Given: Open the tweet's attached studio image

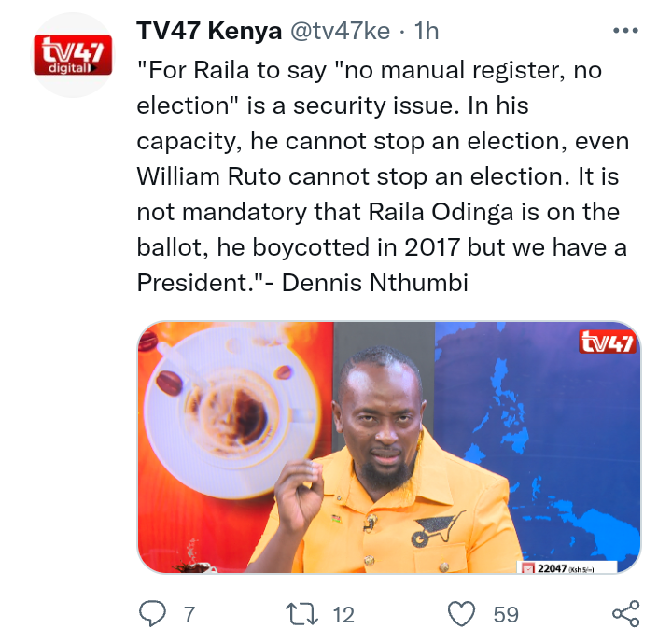Looking at the screenshot, I should pos(388,447).
